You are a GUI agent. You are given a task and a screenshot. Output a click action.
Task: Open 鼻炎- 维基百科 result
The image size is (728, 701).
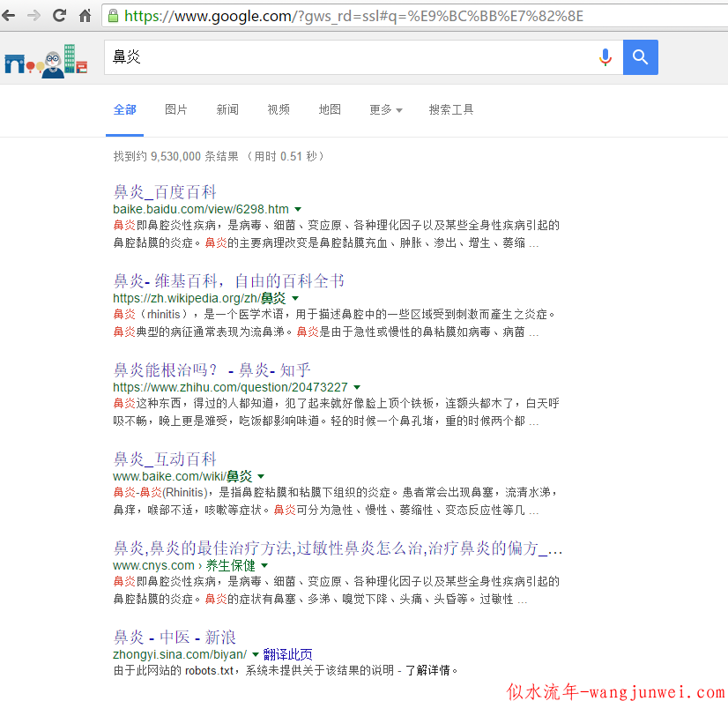point(228,280)
